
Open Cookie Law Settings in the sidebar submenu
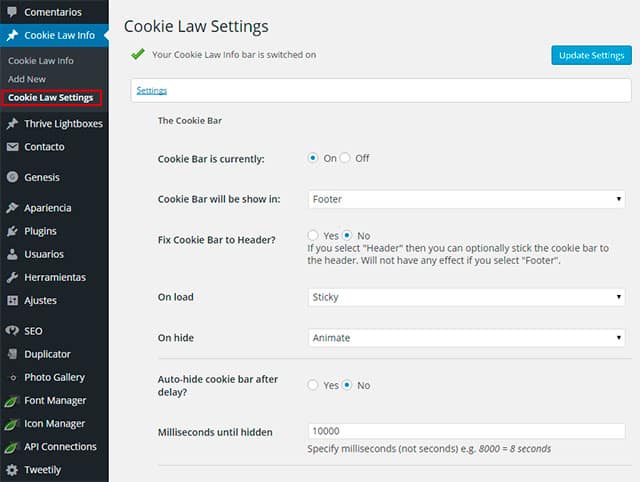51,98
